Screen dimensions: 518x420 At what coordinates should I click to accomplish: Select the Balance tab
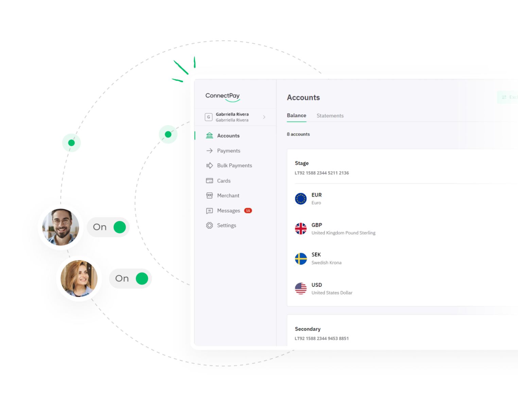tap(296, 116)
